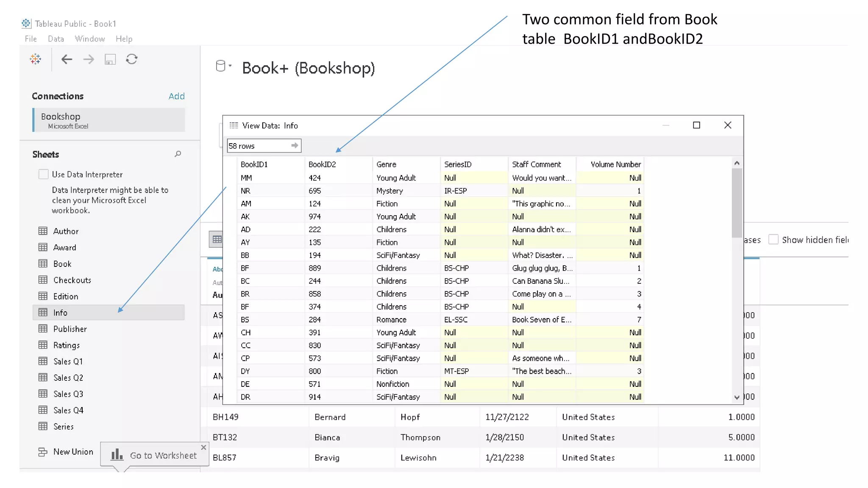The width and height of the screenshot is (868, 488).
Task: Click the save disk icon
Action: [x=110, y=59]
